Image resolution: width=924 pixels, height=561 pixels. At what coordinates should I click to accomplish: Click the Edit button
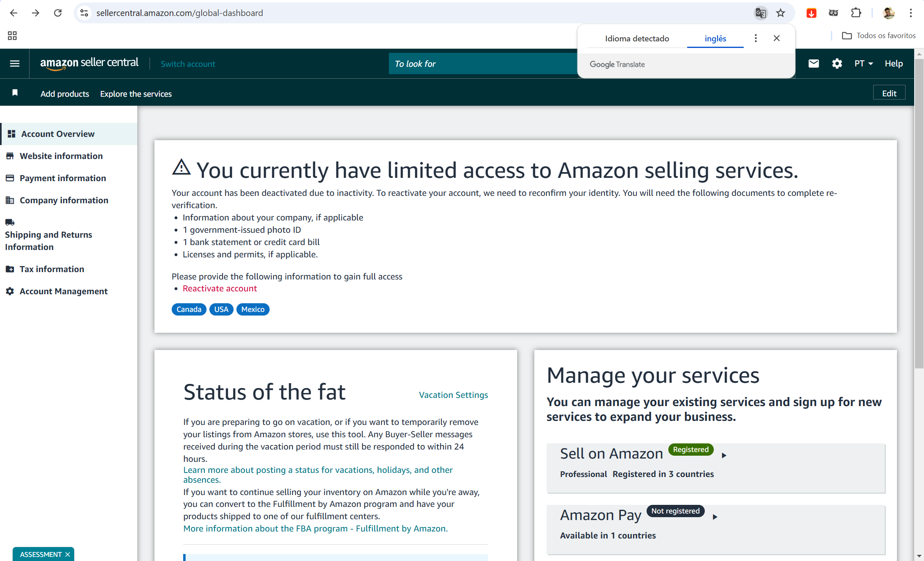tap(889, 93)
